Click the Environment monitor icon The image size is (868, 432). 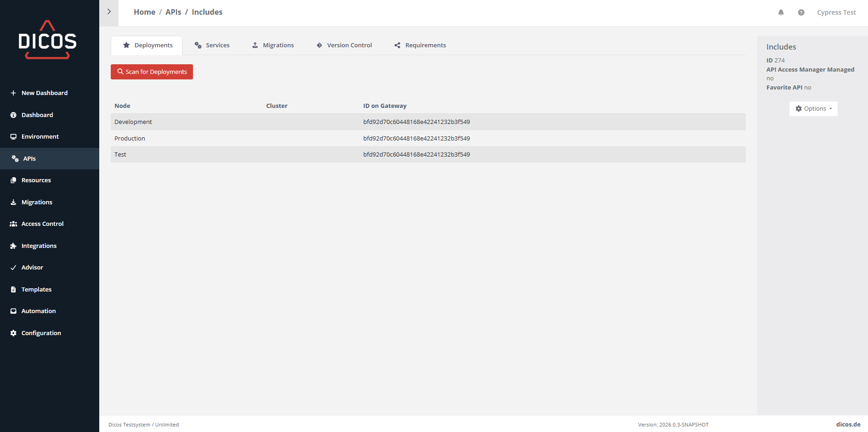point(13,137)
